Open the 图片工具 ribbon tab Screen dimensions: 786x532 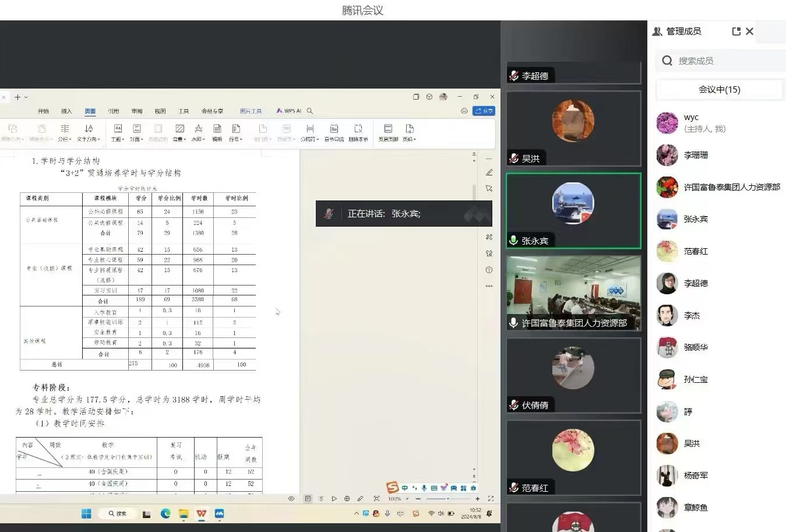[x=251, y=111]
